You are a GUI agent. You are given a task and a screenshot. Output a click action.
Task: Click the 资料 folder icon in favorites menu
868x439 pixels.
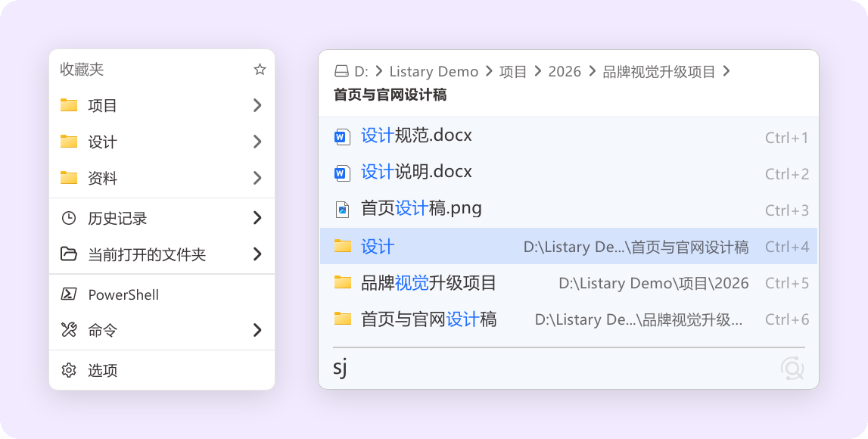click(69, 178)
